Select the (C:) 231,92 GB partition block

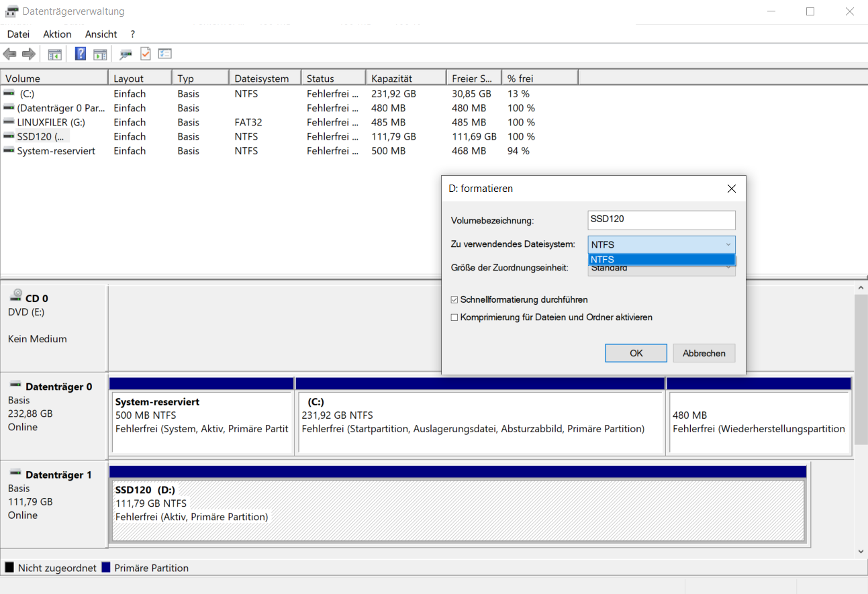coord(480,416)
